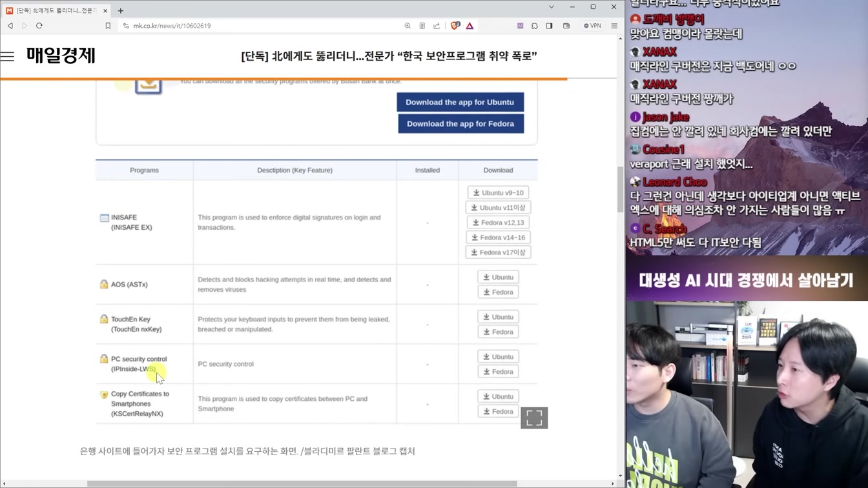Click the image caption below the table

point(247,451)
